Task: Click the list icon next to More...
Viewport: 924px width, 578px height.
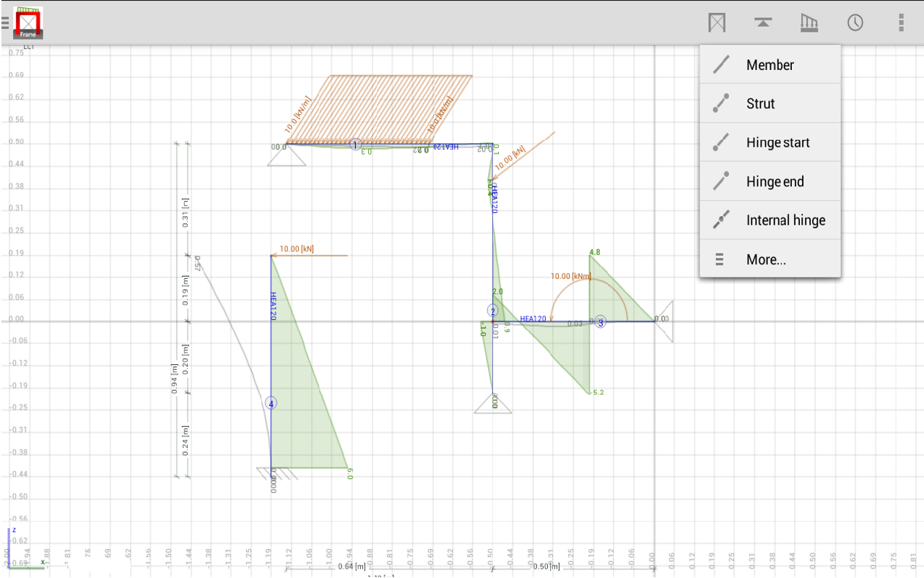Action: point(720,259)
